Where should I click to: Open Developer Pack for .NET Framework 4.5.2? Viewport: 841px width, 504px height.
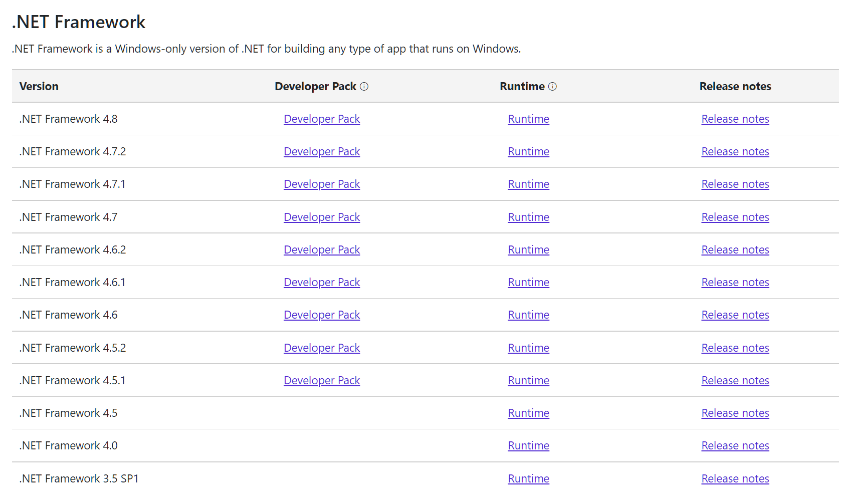click(322, 348)
